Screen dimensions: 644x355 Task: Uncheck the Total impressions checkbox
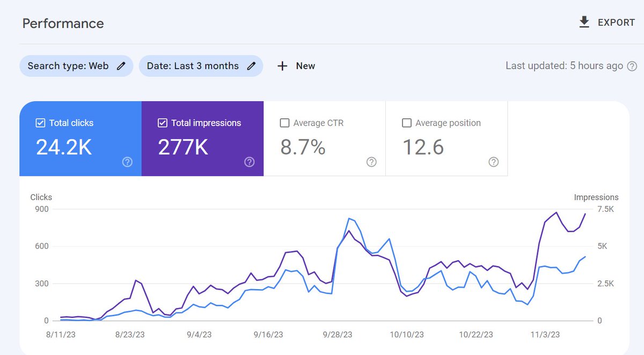tap(162, 122)
